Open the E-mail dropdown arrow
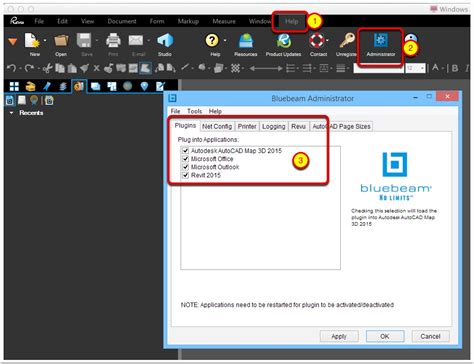This screenshot has width=474, height=364. (148, 41)
